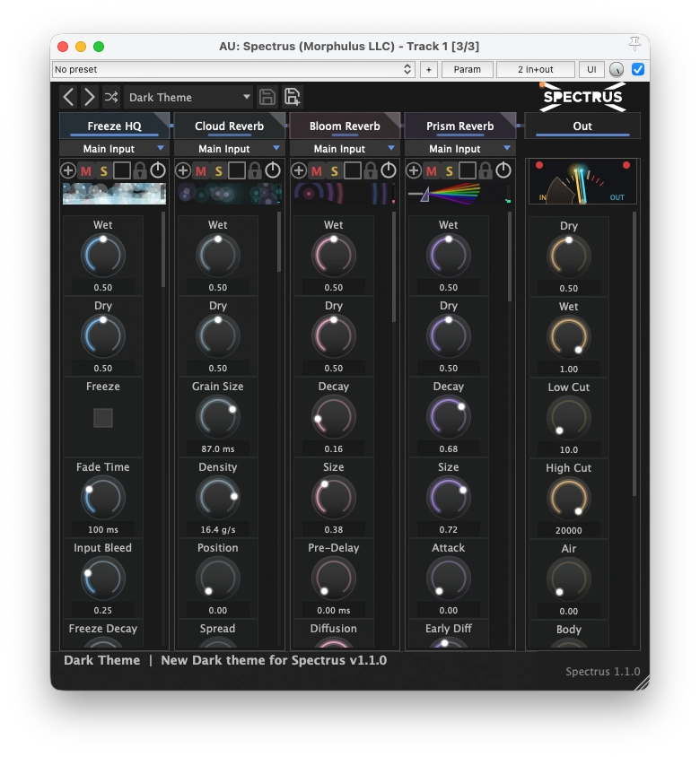This screenshot has width=700, height=757.
Task: Click the Bloom Reverb Size value 0.38
Action: (333, 529)
